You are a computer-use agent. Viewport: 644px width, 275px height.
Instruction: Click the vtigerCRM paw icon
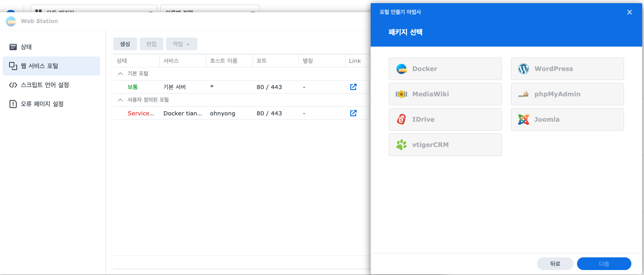click(x=401, y=145)
